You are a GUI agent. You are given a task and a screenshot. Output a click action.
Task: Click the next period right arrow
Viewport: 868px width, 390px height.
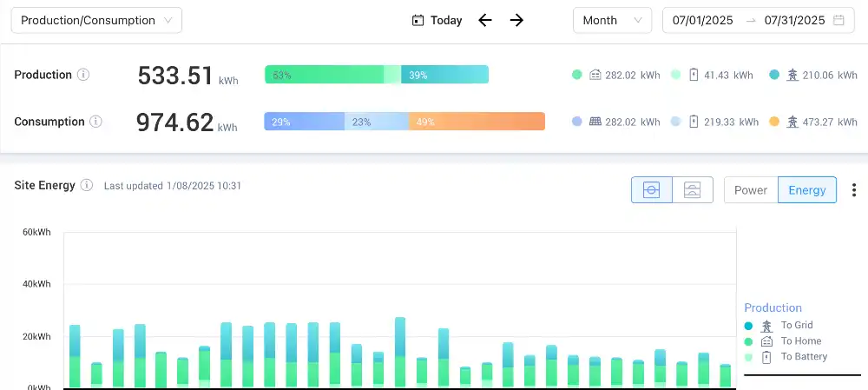(x=516, y=20)
